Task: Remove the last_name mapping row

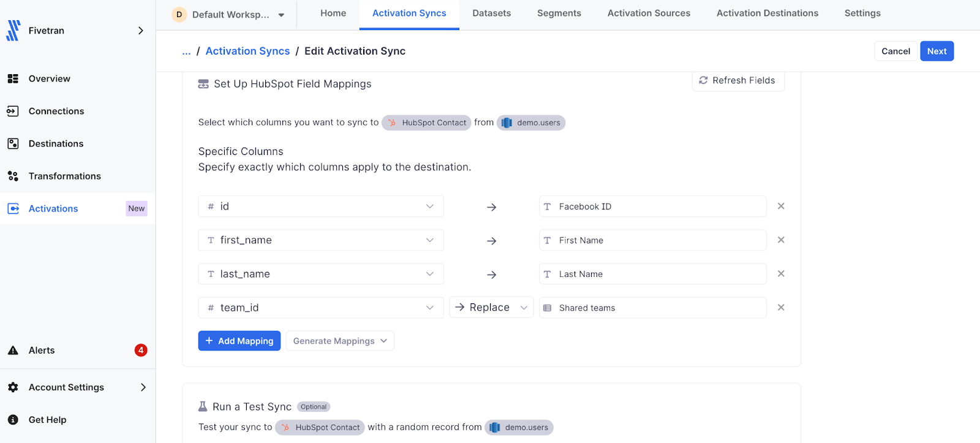Action: click(x=781, y=274)
